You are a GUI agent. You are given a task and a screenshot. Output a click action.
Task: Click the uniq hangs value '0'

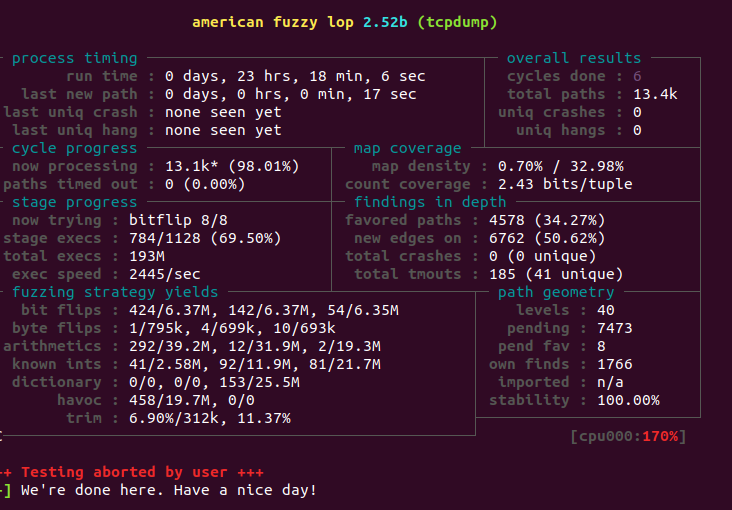click(637, 130)
